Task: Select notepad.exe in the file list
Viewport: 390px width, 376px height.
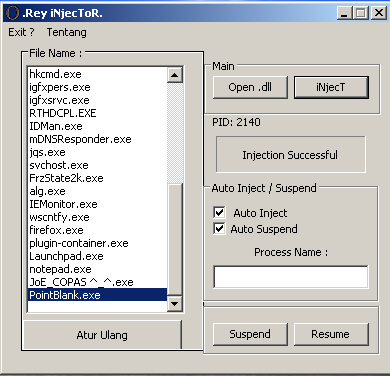Action: click(x=97, y=269)
